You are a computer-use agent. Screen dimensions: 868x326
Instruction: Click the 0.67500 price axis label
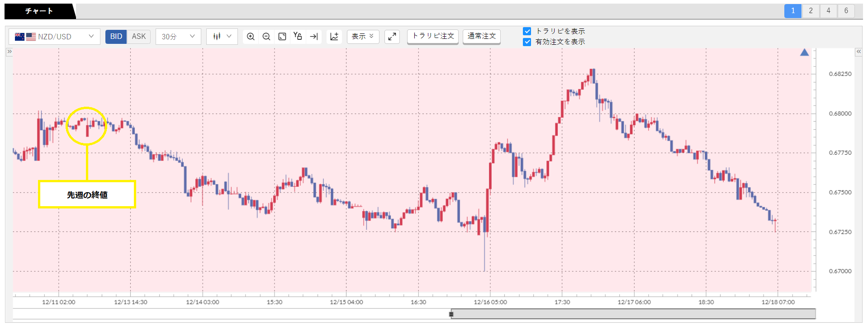pos(840,192)
